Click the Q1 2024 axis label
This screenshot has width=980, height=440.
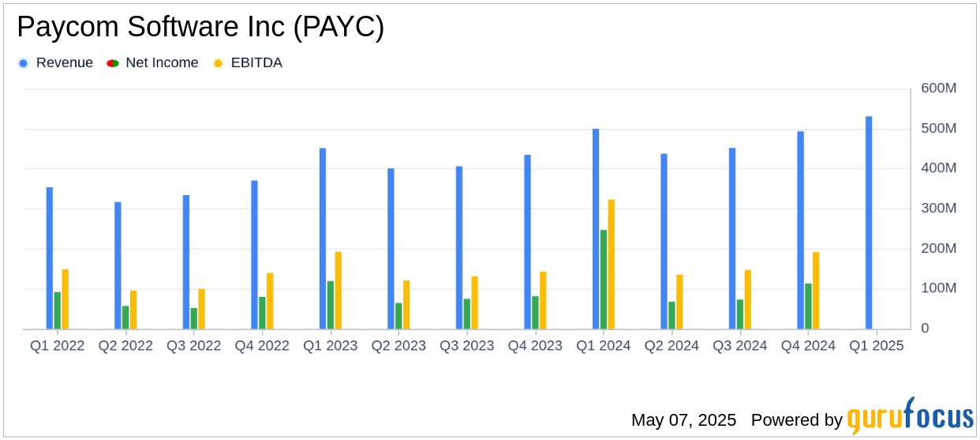(x=604, y=346)
